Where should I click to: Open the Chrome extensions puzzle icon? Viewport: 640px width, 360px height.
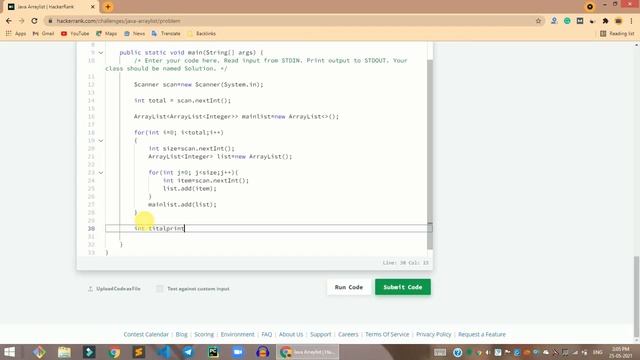coord(605,21)
